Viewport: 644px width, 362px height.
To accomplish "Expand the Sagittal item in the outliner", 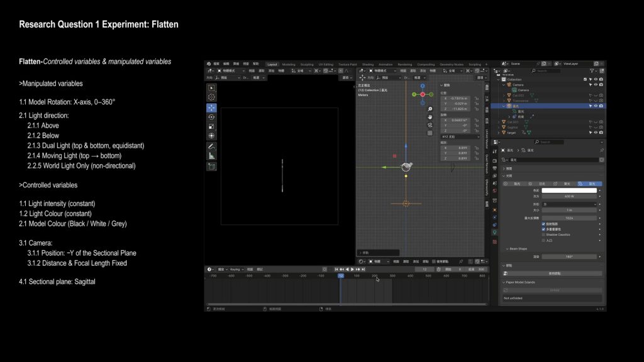I will (x=499, y=127).
